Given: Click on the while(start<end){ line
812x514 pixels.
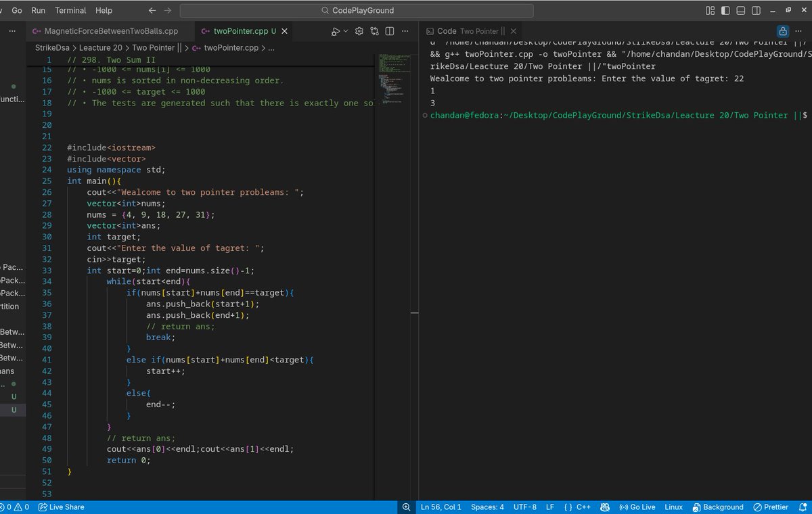Looking at the screenshot, I should coord(149,281).
